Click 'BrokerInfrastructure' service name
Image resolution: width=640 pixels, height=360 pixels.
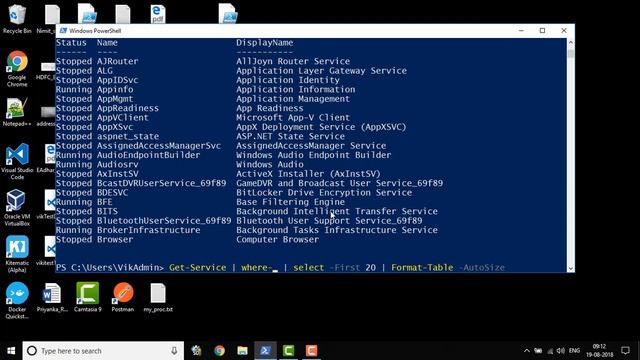[x=149, y=230]
